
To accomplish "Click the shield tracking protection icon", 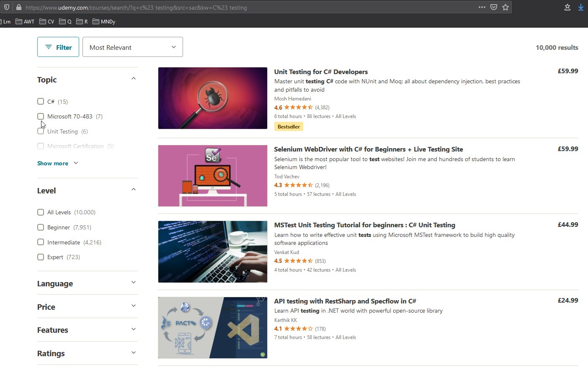I will point(7,7).
